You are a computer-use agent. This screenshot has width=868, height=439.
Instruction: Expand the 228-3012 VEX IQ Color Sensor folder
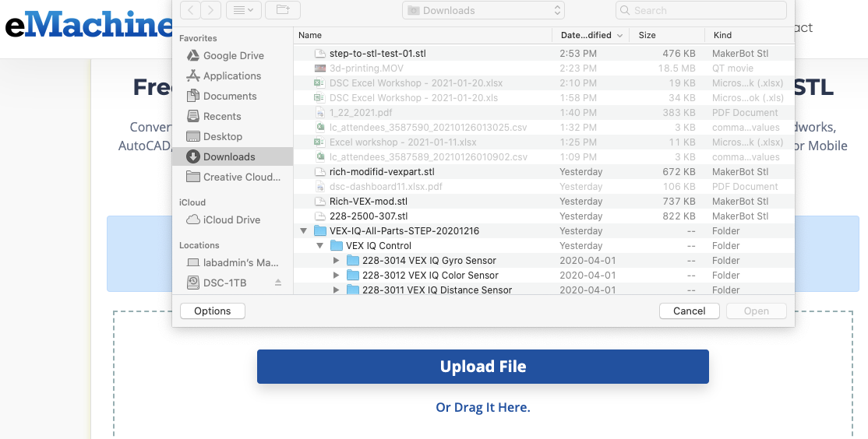[337, 276]
